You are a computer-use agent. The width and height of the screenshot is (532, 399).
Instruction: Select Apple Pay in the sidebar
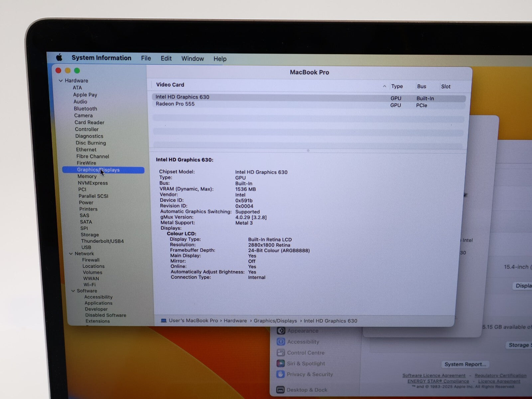pyautogui.click(x=85, y=95)
